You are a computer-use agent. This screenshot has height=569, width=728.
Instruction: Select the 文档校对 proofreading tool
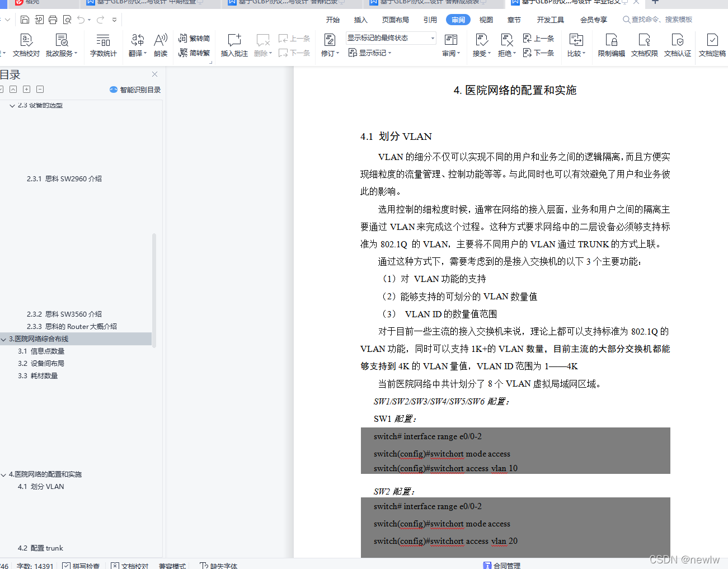point(26,45)
